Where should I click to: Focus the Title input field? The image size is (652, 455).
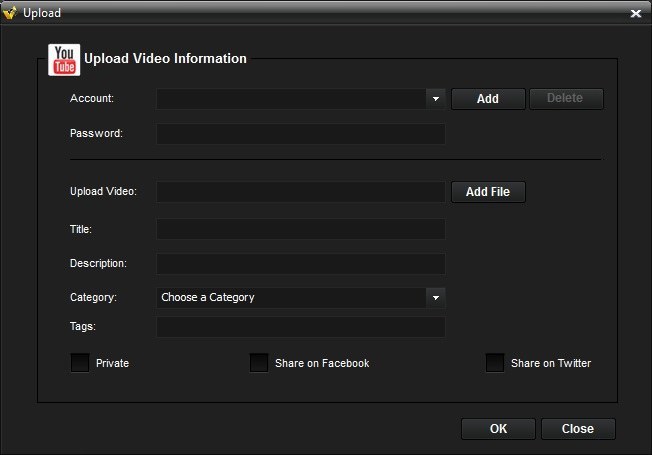pyautogui.click(x=301, y=229)
